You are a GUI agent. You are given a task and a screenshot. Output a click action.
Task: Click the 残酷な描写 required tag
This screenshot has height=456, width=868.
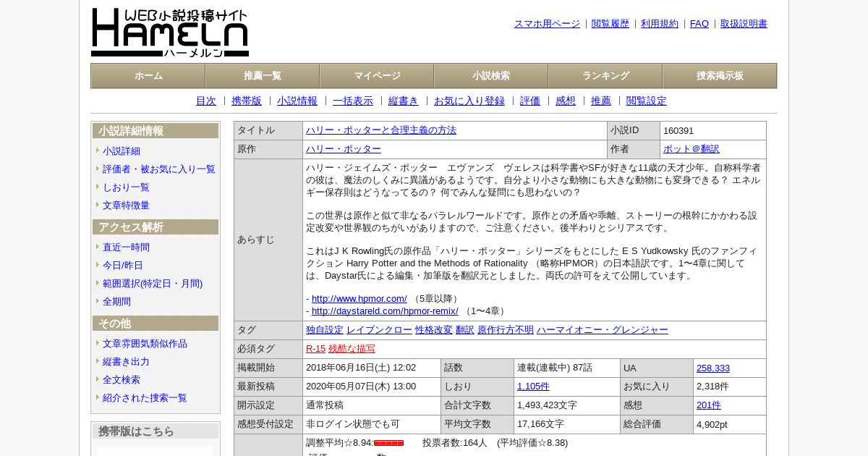352,350
